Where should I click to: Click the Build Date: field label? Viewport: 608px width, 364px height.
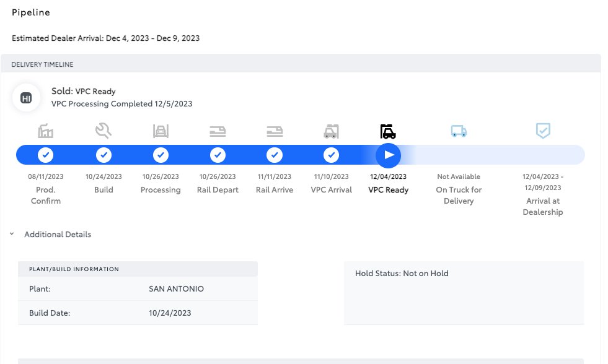[50, 313]
